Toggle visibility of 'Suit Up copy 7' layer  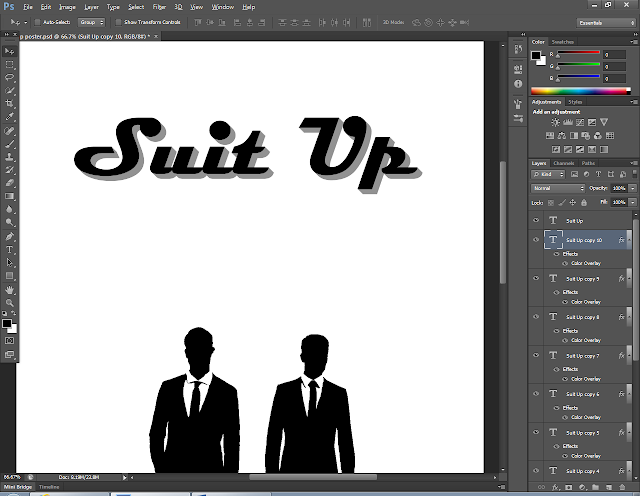point(536,356)
